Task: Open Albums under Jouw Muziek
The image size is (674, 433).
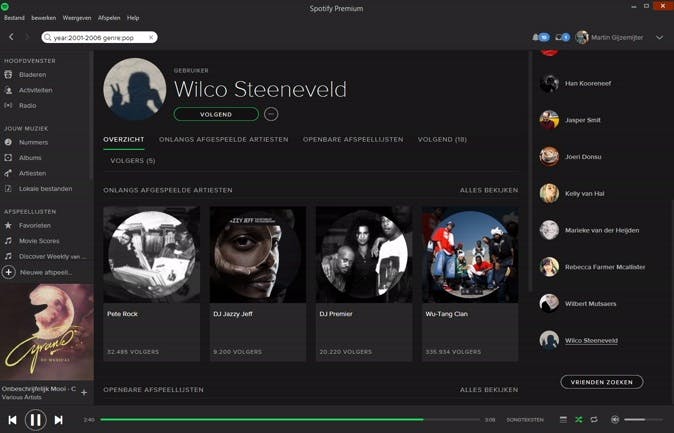Action: 30,158
